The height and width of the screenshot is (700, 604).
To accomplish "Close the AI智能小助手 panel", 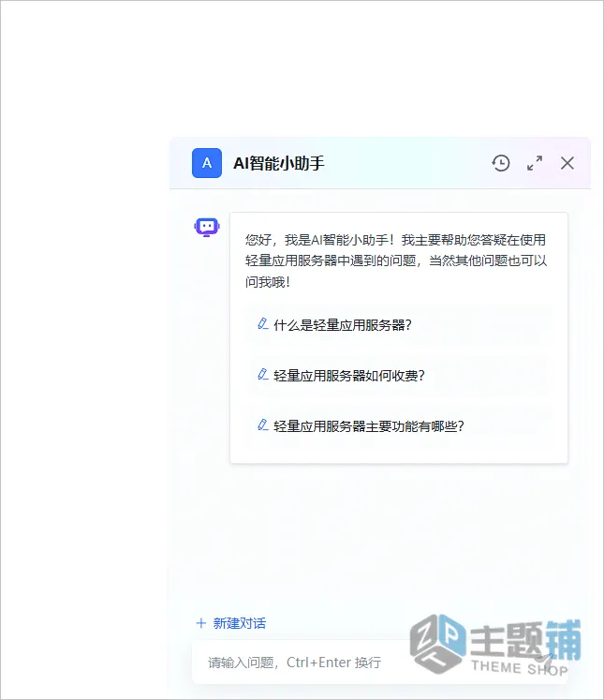I will (567, 163).
